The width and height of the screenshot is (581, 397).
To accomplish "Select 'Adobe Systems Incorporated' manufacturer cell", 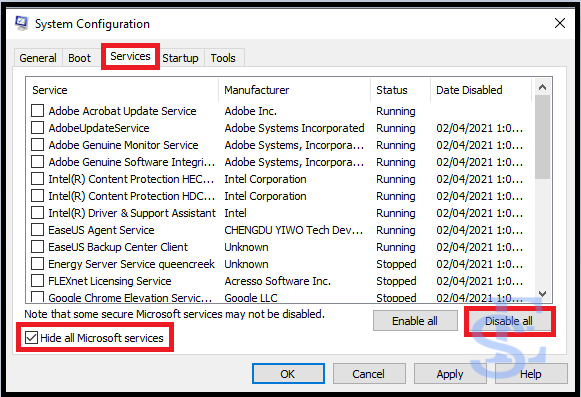I will (x=294, y=128).
